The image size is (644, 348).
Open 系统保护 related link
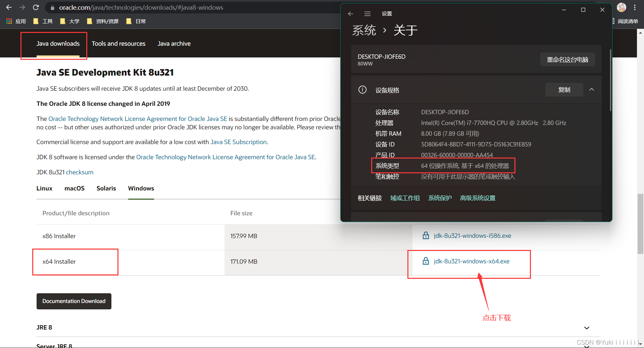pos(440,198)
